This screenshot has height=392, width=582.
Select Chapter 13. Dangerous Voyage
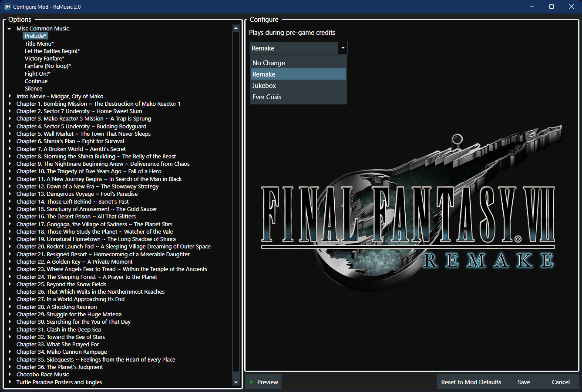coord(77,194)
